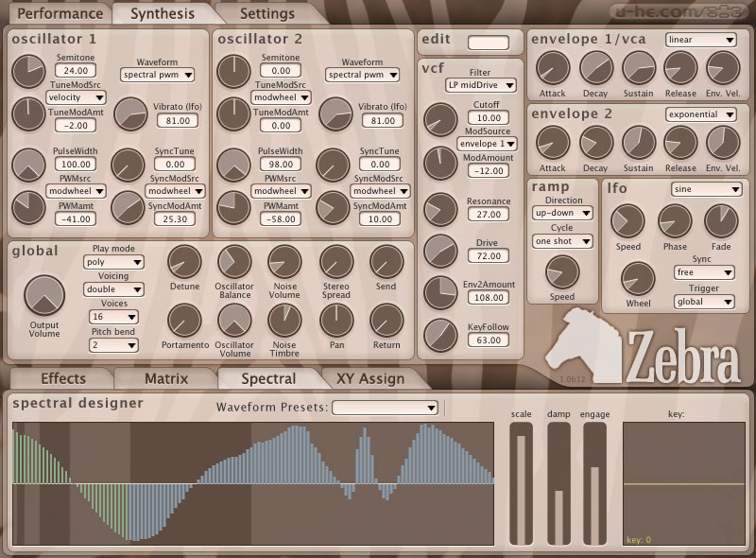Open ramp Cycle one shot dropdown
Screen dimensions: 756x558
click(562, 241)
